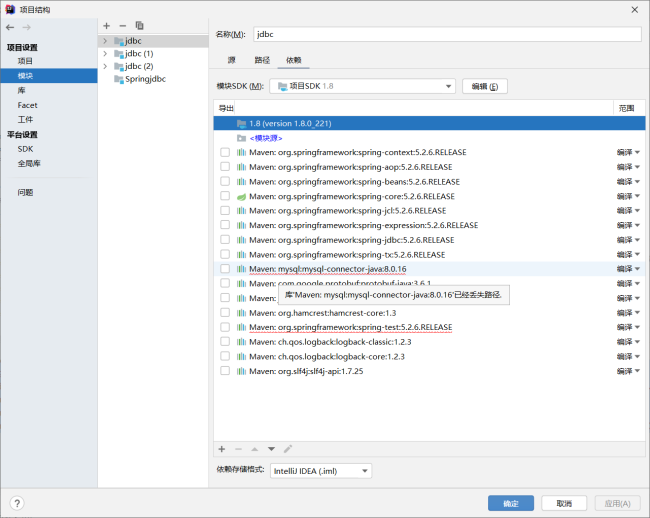Click the back navigation arrow
Image resolution: width=650 pixels, height=518 pixels.
pyautogui.click(x=10, y=27)
